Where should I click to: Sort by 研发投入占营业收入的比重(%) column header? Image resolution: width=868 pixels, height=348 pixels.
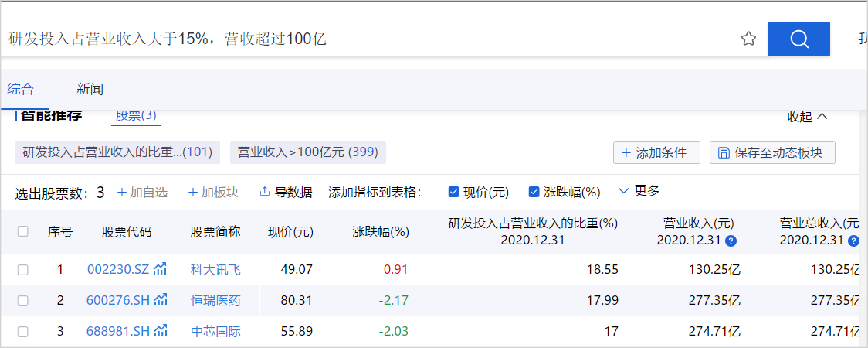pos(533,223)
